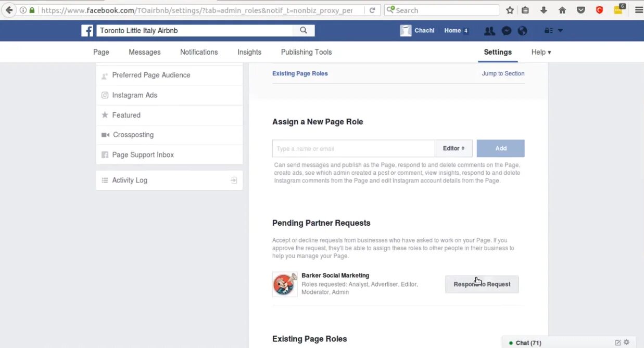The image size is (644, 348).
Task: Open the Barker Social Marketing name link
Action: point(335,275)
